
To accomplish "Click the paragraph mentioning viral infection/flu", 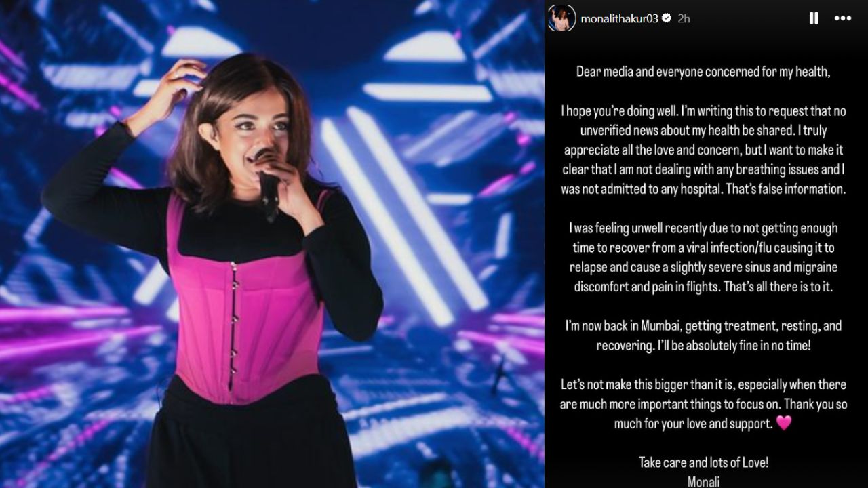I will 705,258.
